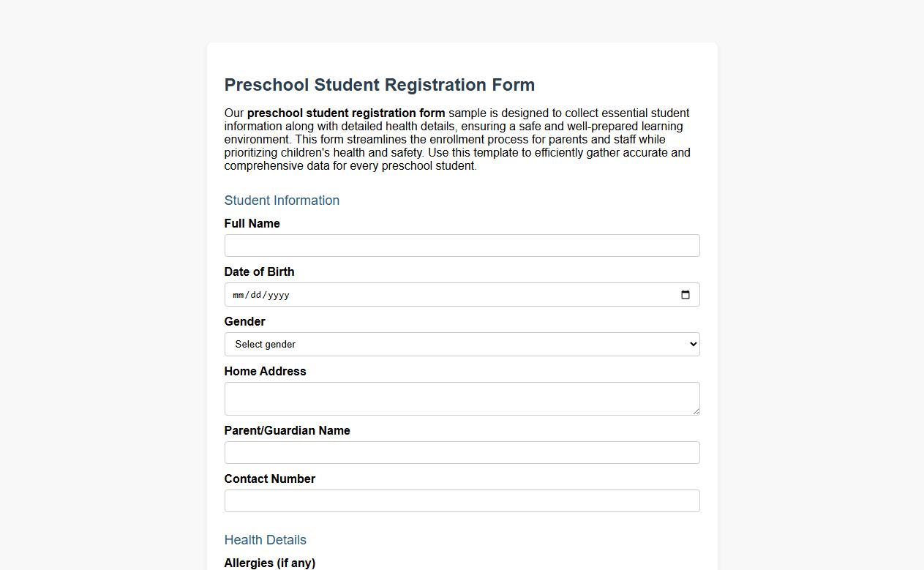Click the bold 'preschool student registration form' text
The width and height of the screenshot is (924, 570).
345,113
